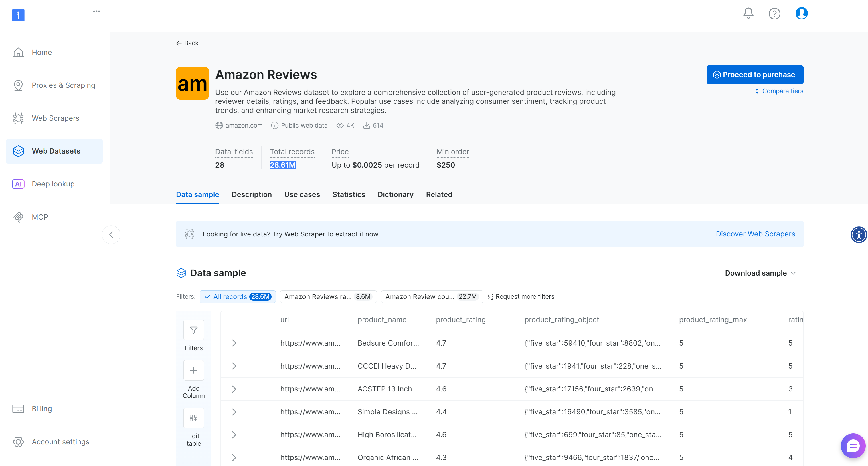Expand Download sample options
Image resolution: width=868 pixels, height=466 pixels.
760,273
